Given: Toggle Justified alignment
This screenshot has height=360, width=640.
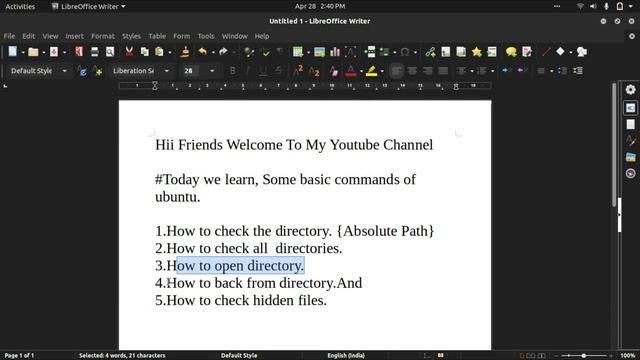Looking at the screenshot, I should (x=443, y=71).
